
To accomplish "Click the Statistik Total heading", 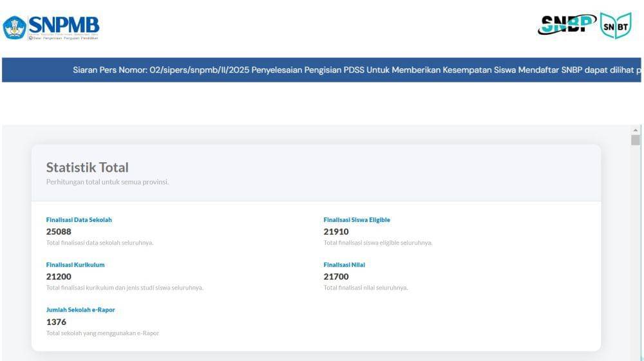I will 88,167.
